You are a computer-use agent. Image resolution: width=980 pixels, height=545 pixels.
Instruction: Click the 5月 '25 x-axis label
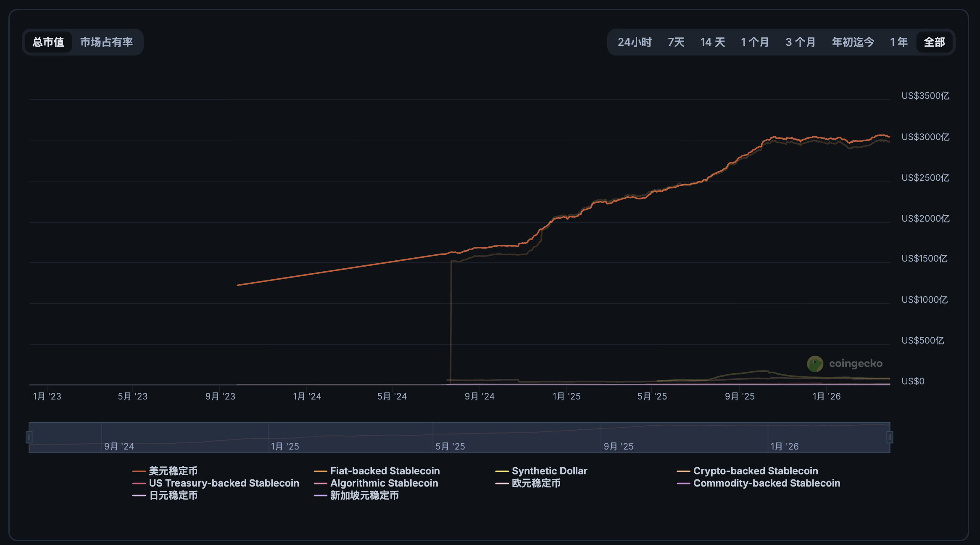[652, 397]
